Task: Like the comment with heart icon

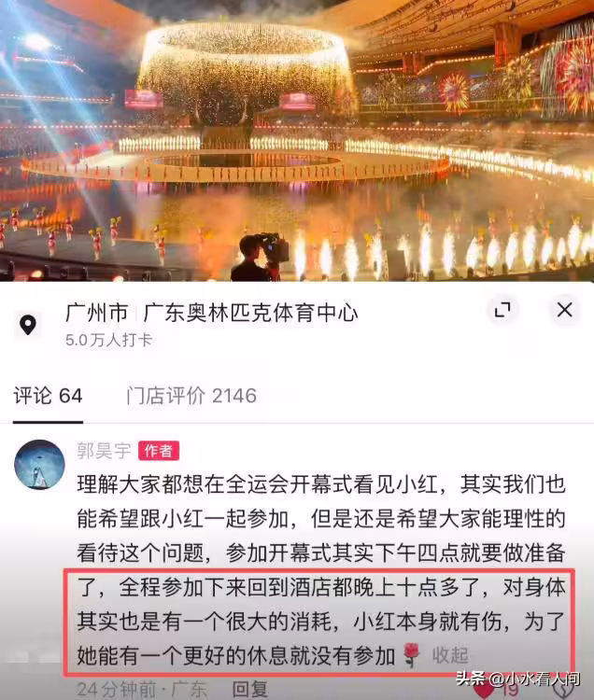Action: tap(483, 690)
